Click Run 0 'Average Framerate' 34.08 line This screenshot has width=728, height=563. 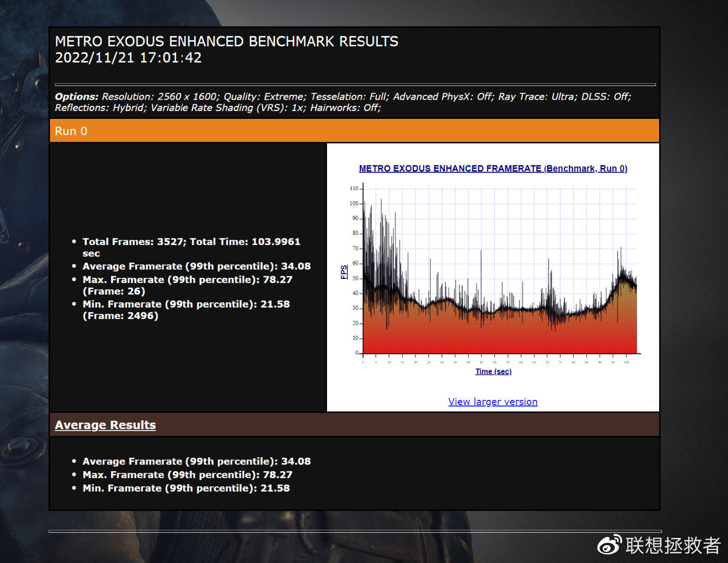(x=197, y=266)
